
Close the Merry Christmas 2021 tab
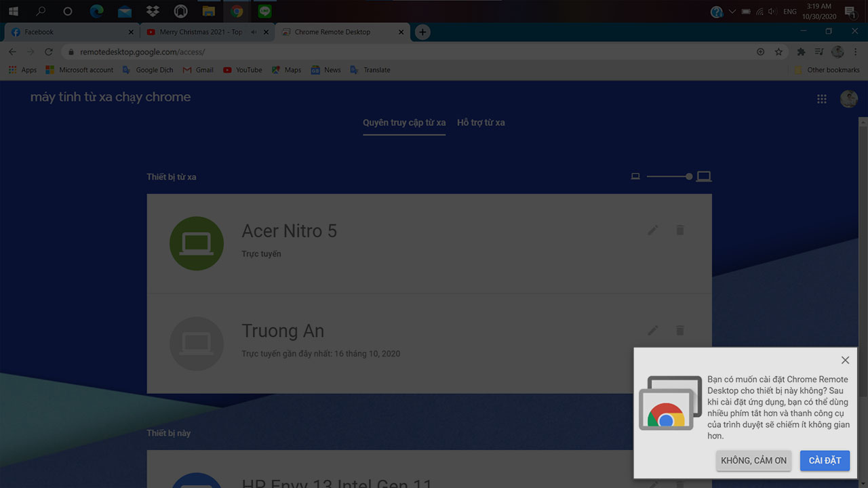pos(267,32)
